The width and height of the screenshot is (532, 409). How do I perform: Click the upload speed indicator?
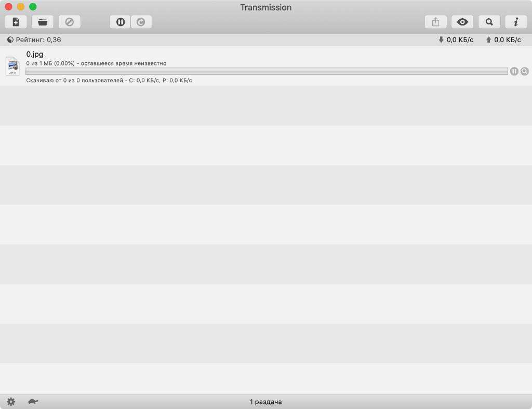tap(503, 39)
